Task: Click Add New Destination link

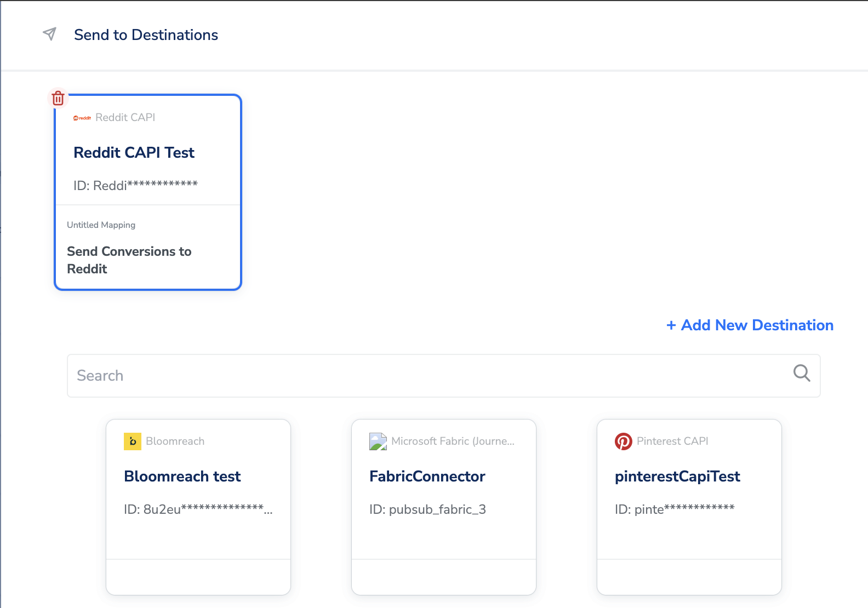Action: pos(750,325)
